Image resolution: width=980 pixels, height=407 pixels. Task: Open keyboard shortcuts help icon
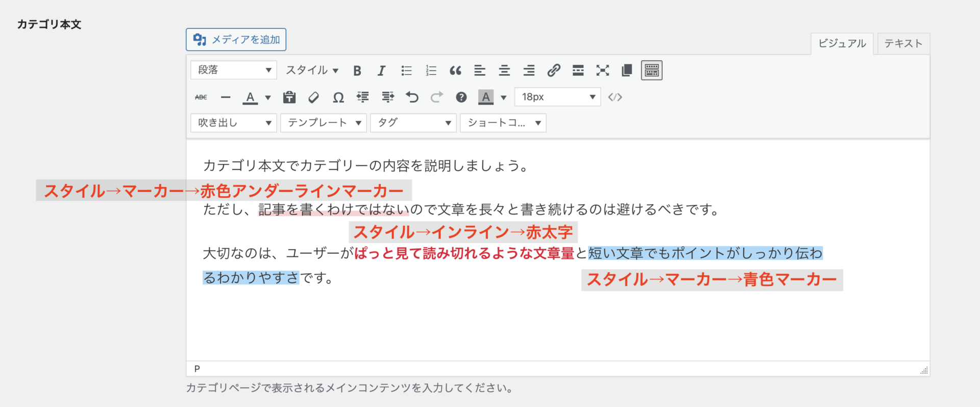(461, 97)
